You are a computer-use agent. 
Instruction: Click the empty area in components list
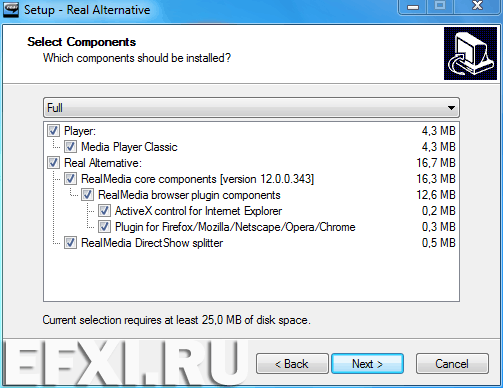(251, 275)
